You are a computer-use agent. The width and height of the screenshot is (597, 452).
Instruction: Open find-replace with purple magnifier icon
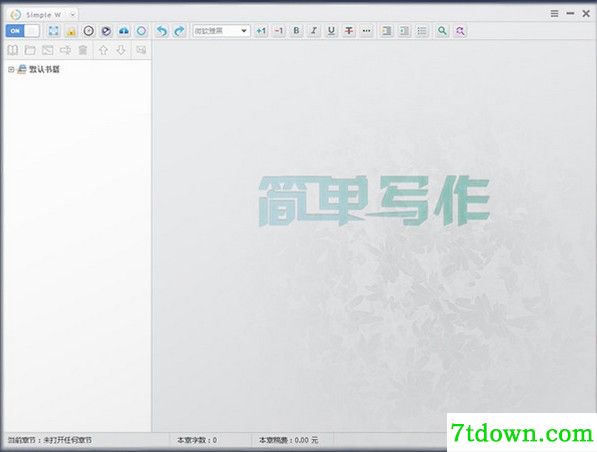click(x=460, y=31)
